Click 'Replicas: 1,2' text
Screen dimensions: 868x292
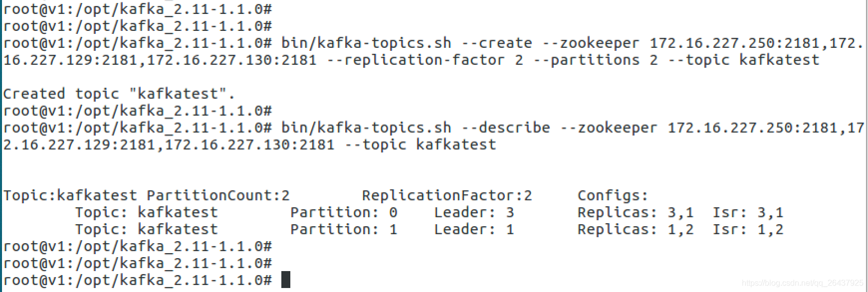636,229
